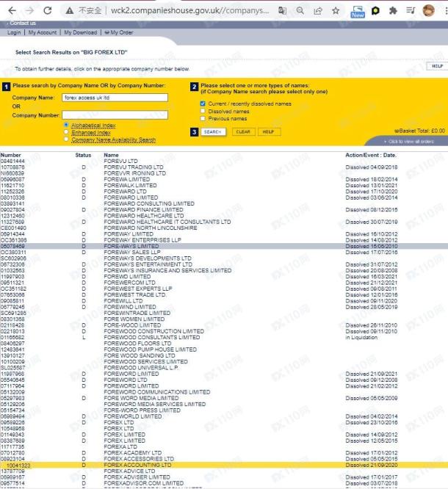Open number for FOREX ADVISER LIMITED
Viewport: 448px width, 489px height.
(x=12, y=477)
